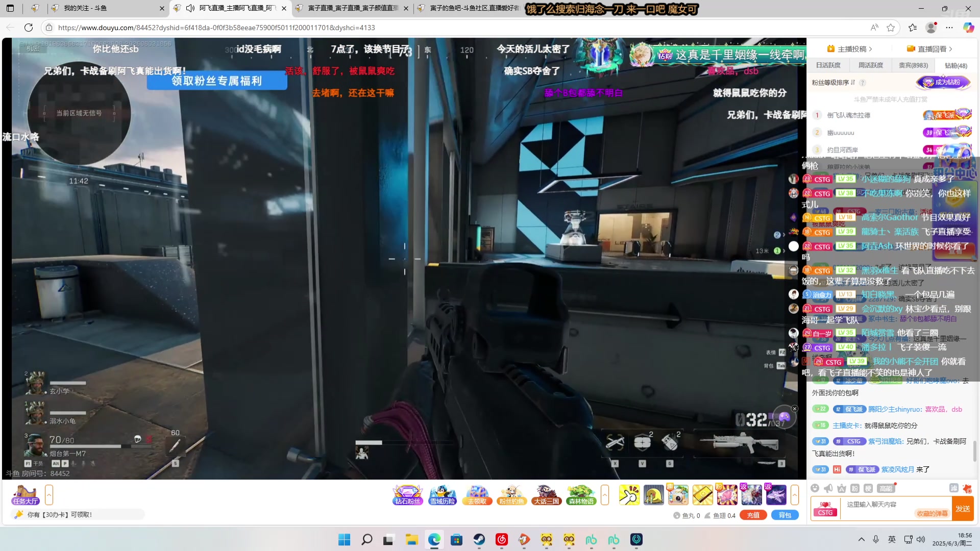This screenshot has height=551, width=980.
Task: Click the 充值 recharge button
Action: 753,515
